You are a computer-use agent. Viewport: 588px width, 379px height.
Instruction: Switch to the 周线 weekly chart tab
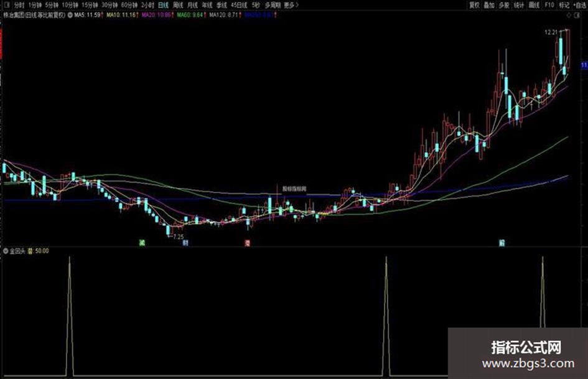click(x=178, y=5)
